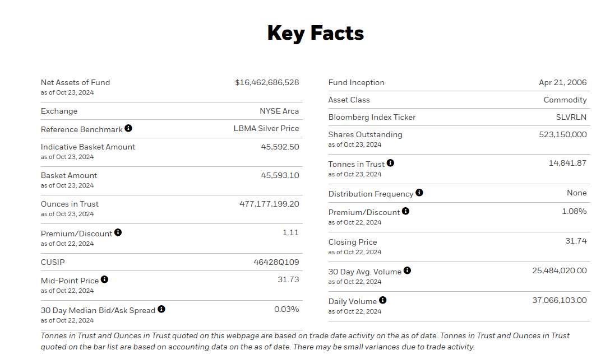610x364 pixels.
Task: Click the Daily Volume info icon
Action: (x=382, y=300)
